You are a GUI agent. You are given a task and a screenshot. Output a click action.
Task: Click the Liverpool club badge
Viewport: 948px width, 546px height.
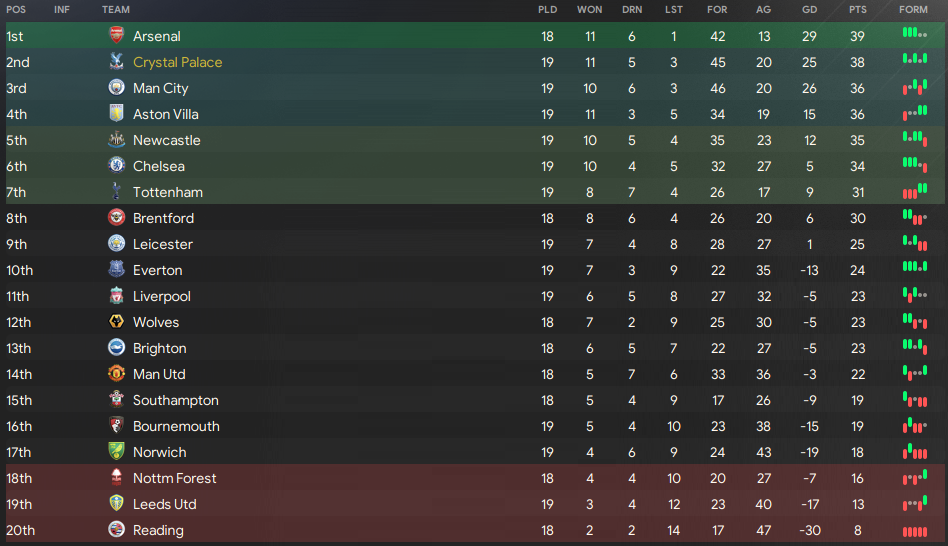coord(116,295)
